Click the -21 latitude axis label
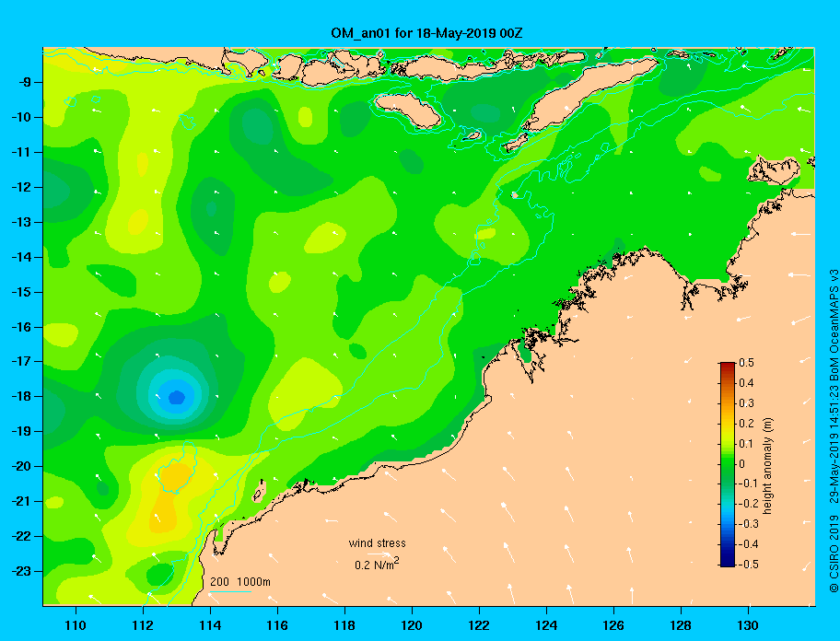Viewport: 840px width, 641px height. (x=21, y=501)
